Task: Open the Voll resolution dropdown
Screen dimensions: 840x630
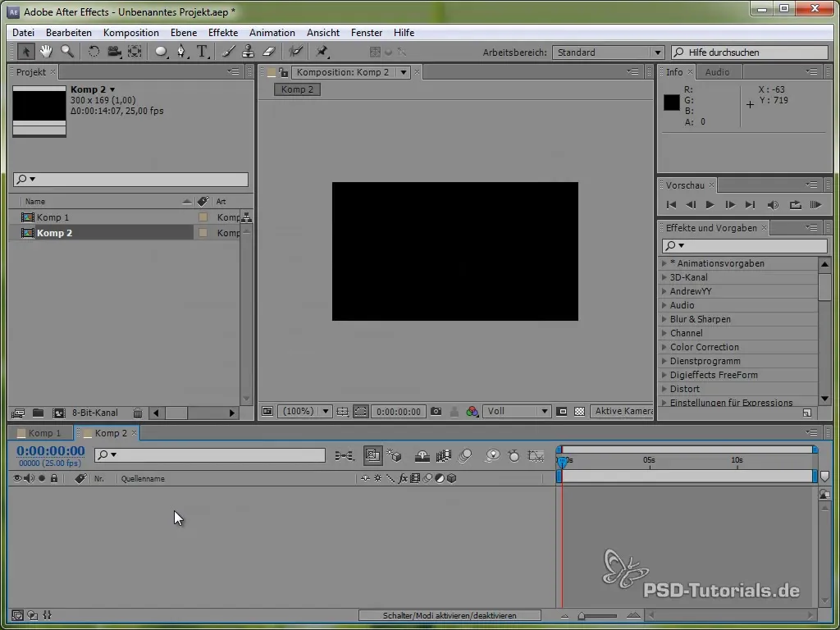Action: point(517,412)
